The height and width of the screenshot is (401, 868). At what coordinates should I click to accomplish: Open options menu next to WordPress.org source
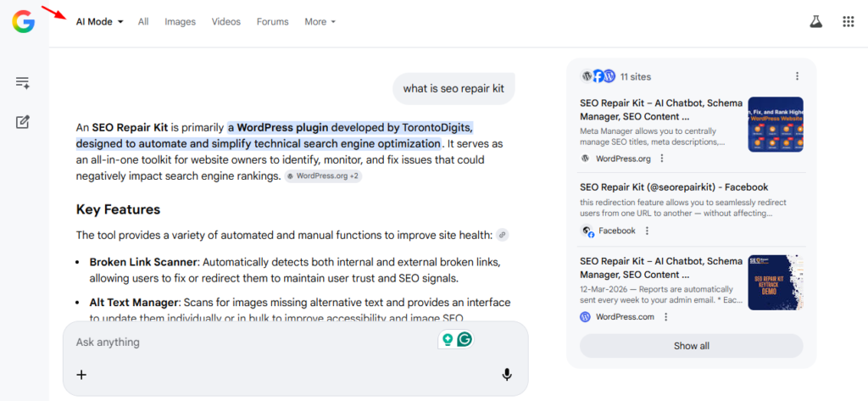[661, 159]
